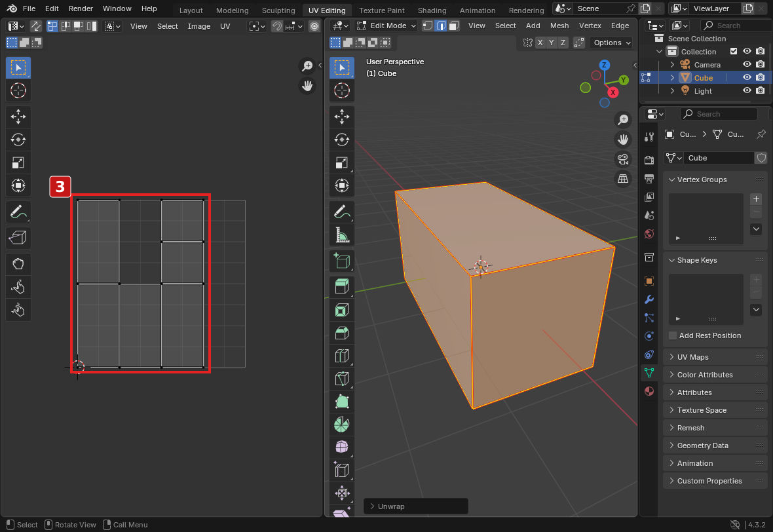This screenshot has width=773, height=532.
Task: Select the UV editor Grab tool
Action: click(18, 264)
